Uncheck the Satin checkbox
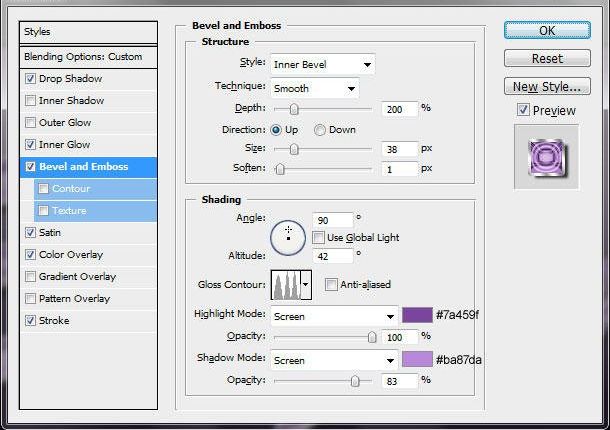The width and height of the screenshot is (610, 430). coord(30,233)
